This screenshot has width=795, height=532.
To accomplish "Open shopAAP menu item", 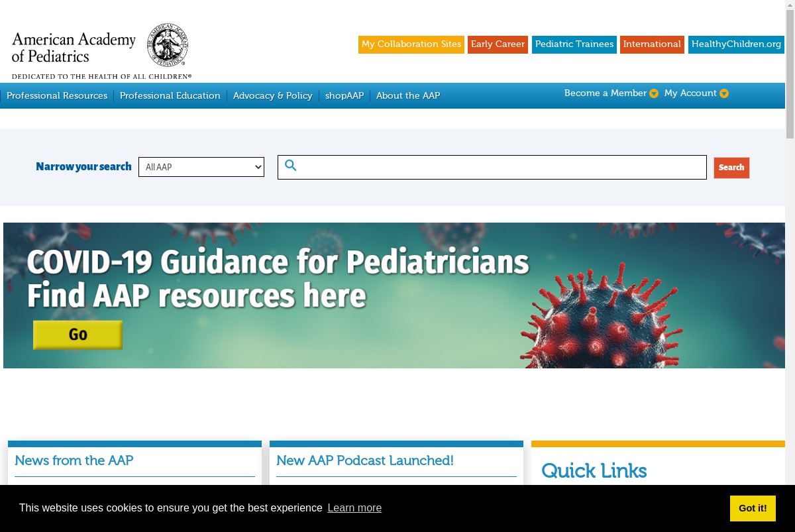I will coord(344,95).
